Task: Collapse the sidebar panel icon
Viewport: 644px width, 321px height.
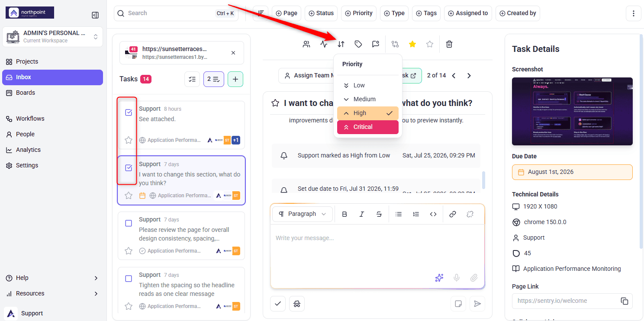Action: (95, 15)
